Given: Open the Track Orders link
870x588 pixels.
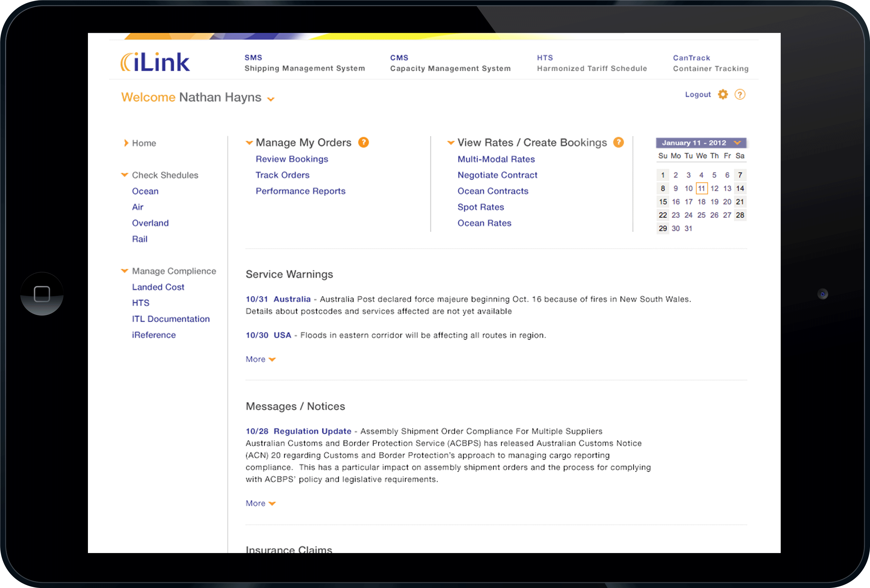Looking at the screenshot, I should pyautogui.click(x=282, y=175).
